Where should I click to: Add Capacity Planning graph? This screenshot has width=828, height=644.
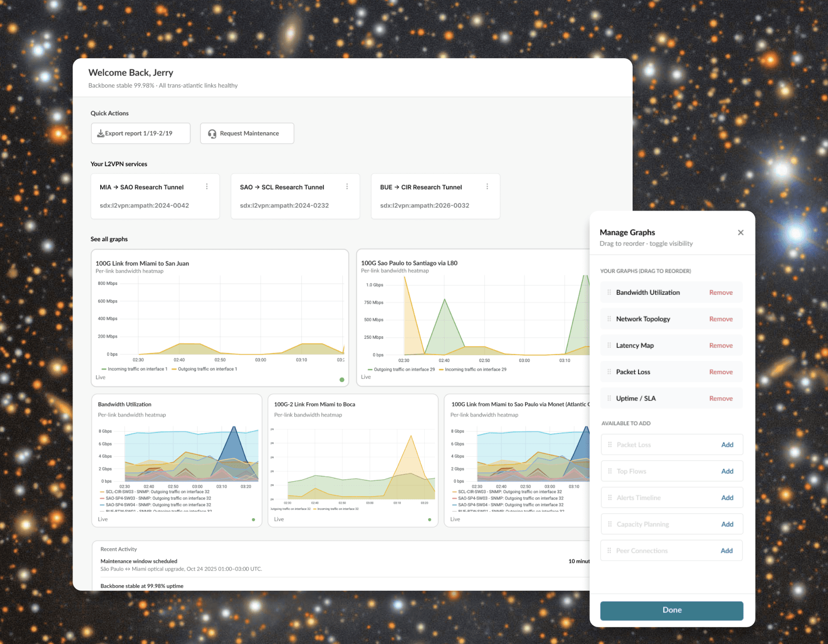727,524
